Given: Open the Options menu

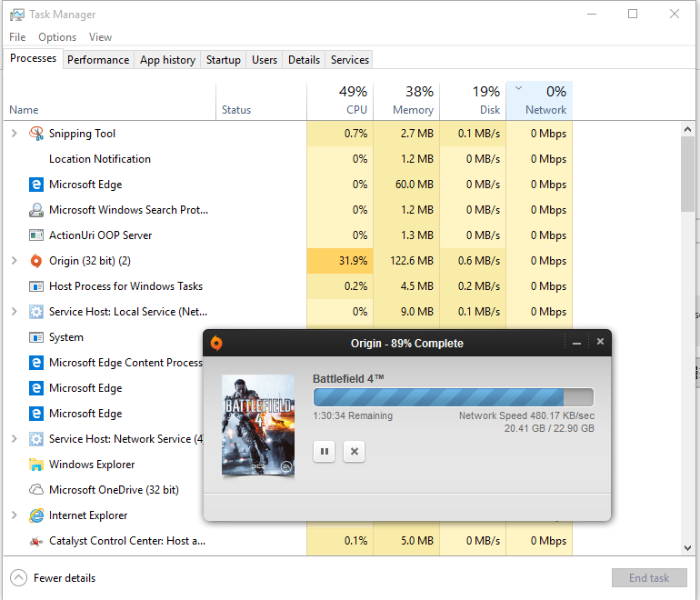Looking at the screenshot, I should pos(57,37).
